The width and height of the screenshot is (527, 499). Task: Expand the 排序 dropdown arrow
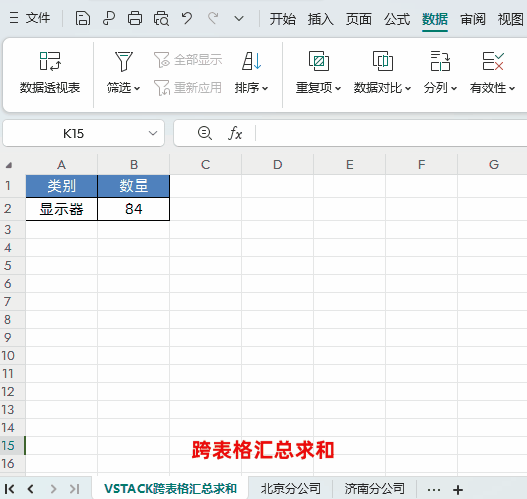pos(265,88)
